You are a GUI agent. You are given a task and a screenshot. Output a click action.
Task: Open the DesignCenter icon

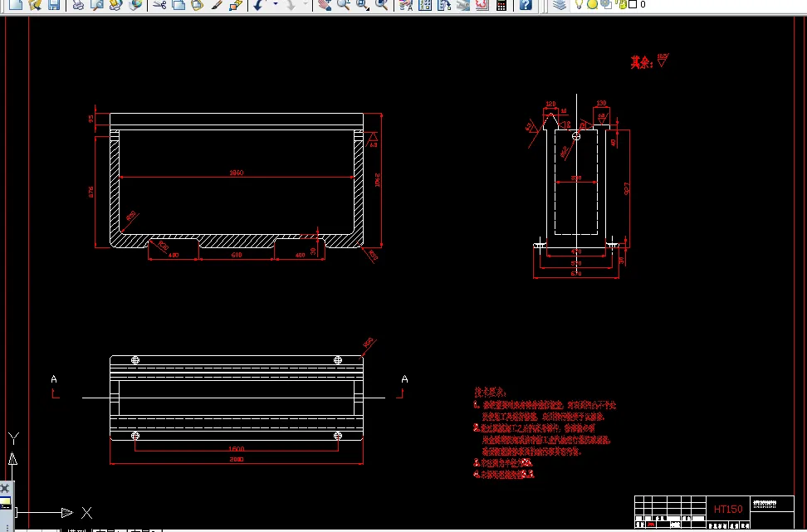(x=424, y=5)
